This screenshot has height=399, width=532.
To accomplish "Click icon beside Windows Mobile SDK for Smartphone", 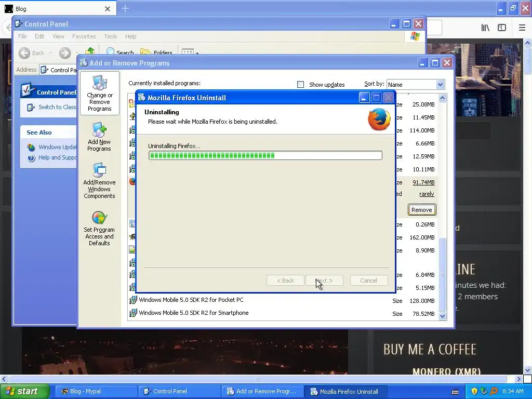I will [x=132, y=313].
